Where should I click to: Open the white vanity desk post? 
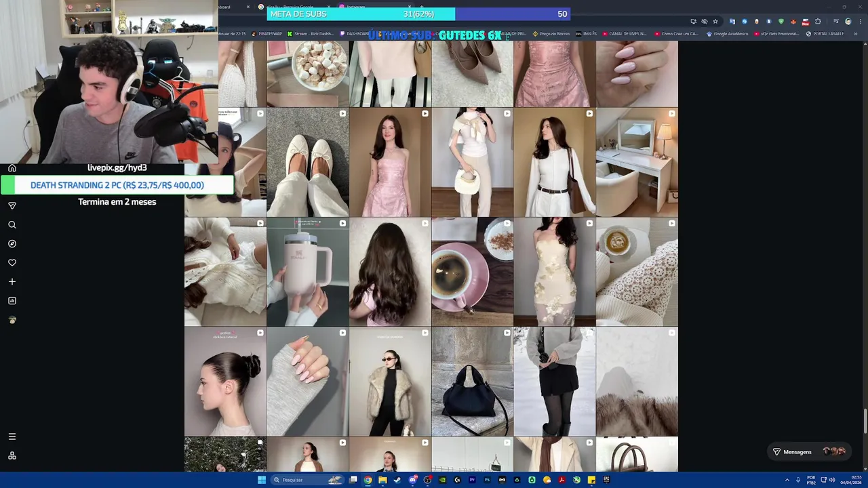(x=637, y=162)
